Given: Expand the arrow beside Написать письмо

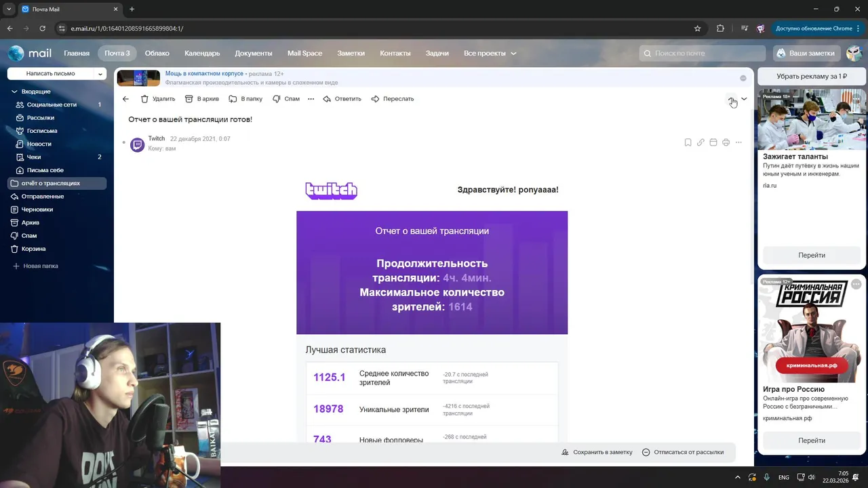Looking at the screenshot, I should point(100,73).
